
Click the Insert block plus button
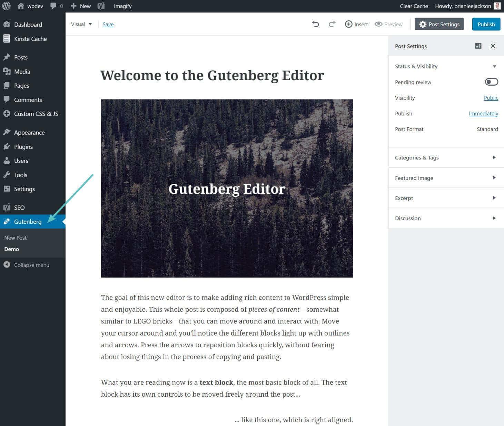[x=356, y=24]
